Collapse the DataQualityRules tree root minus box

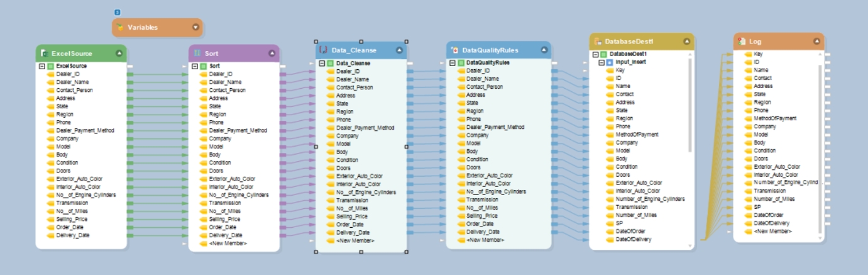coord(453,63)
